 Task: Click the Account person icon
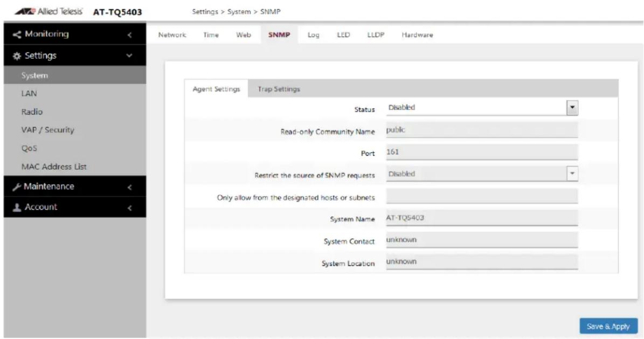17,207
